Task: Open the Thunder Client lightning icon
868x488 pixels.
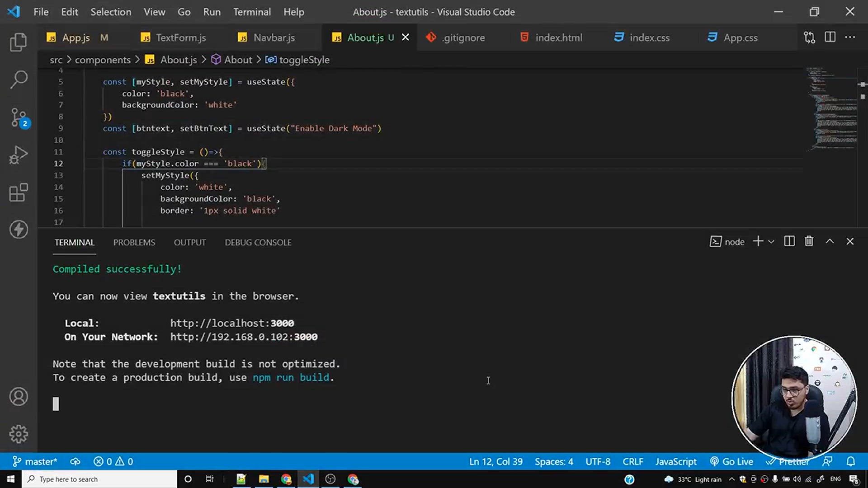Action: [x=19, y=230]
